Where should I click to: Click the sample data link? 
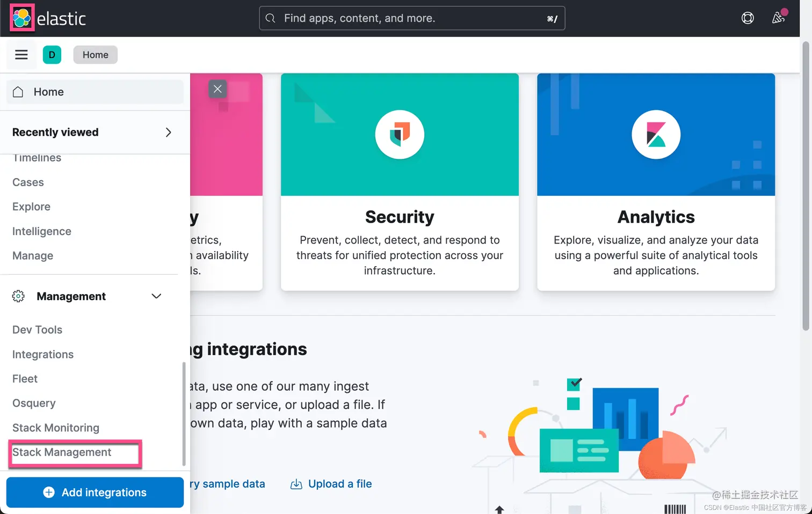[228, 484]
